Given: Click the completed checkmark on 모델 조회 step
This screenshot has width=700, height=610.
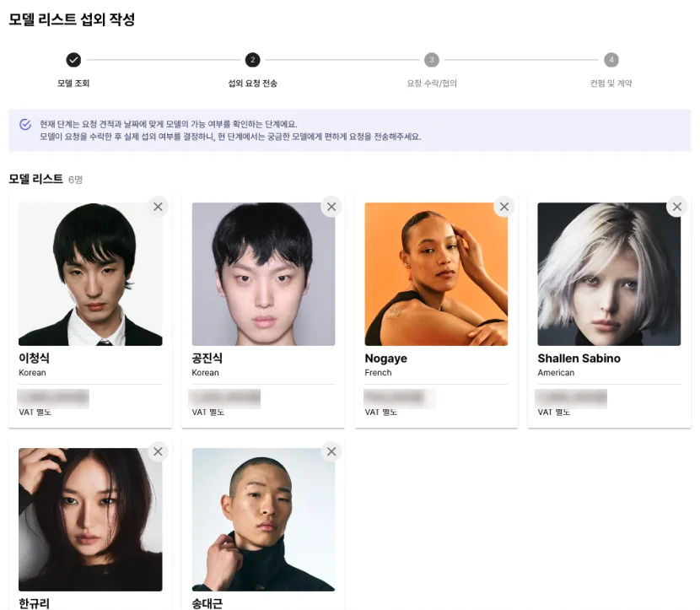Looking at the screenshot, I should point(73,60).
